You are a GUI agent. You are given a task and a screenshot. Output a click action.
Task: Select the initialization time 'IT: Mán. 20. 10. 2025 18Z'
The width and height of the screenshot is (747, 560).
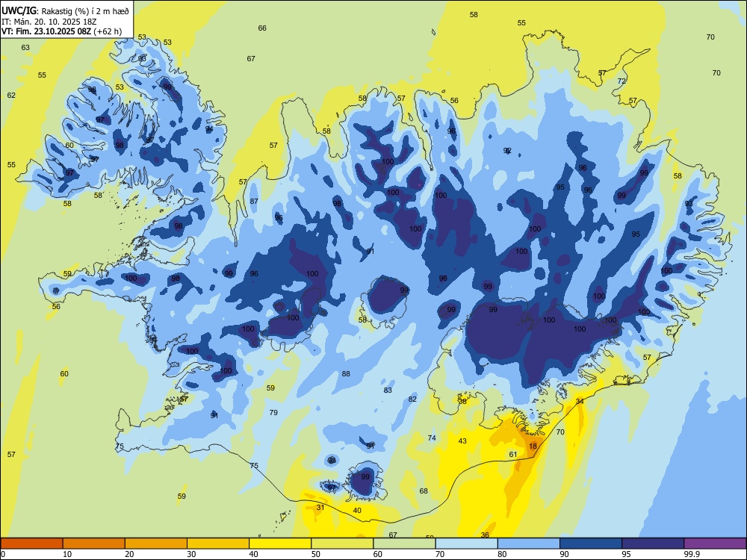click(x=49, y=22)
